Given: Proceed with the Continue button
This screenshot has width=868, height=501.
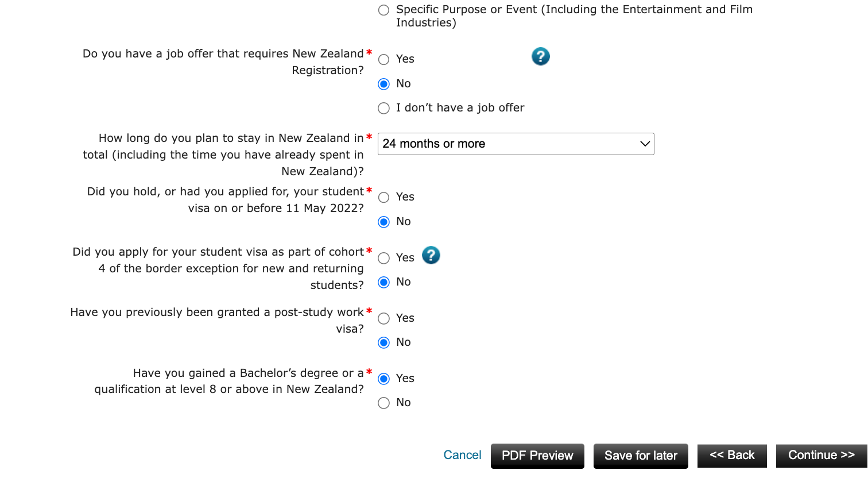Looking at the screenshot, I should click(821, 456).
